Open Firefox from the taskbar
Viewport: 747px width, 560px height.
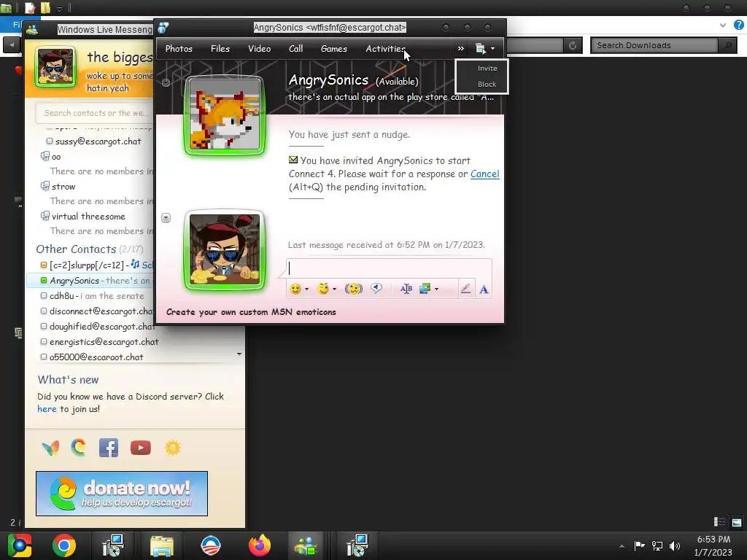pyautogui.click(x=260, y=545)
